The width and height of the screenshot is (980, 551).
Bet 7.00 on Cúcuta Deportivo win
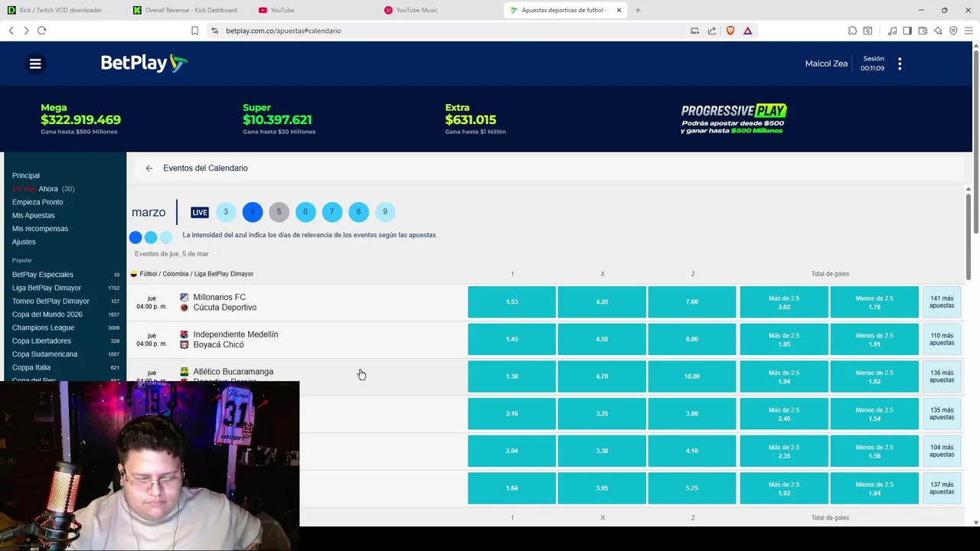coord(692,302)
